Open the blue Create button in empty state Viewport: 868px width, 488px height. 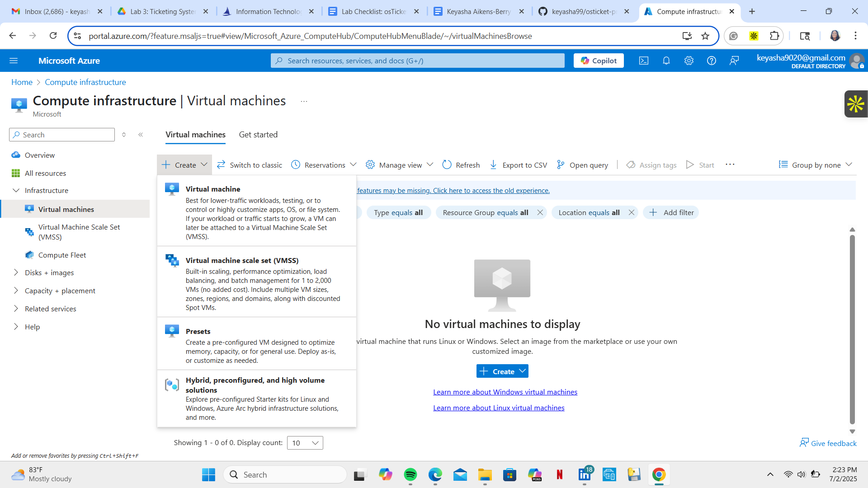[502, 371]
